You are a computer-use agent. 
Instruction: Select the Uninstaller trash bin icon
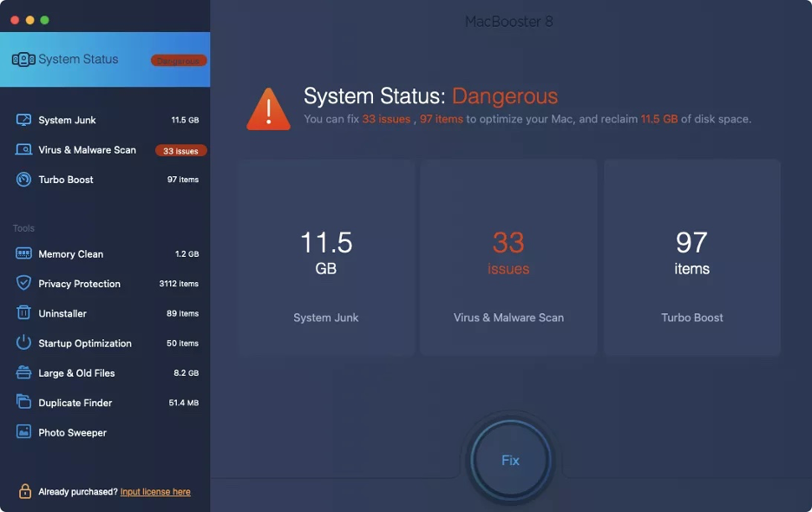(24, 313)
